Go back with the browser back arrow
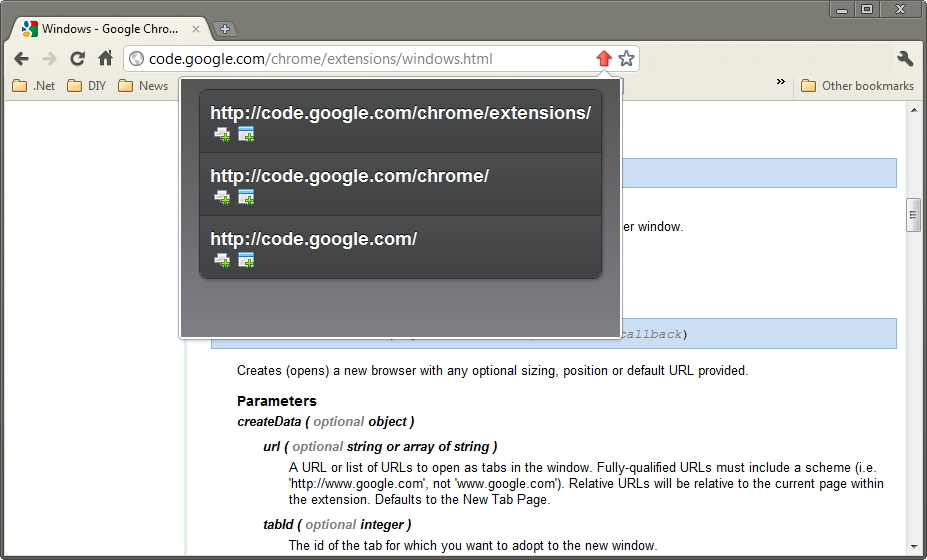This screenshot has width=927, height=560. tap(21, 59)
